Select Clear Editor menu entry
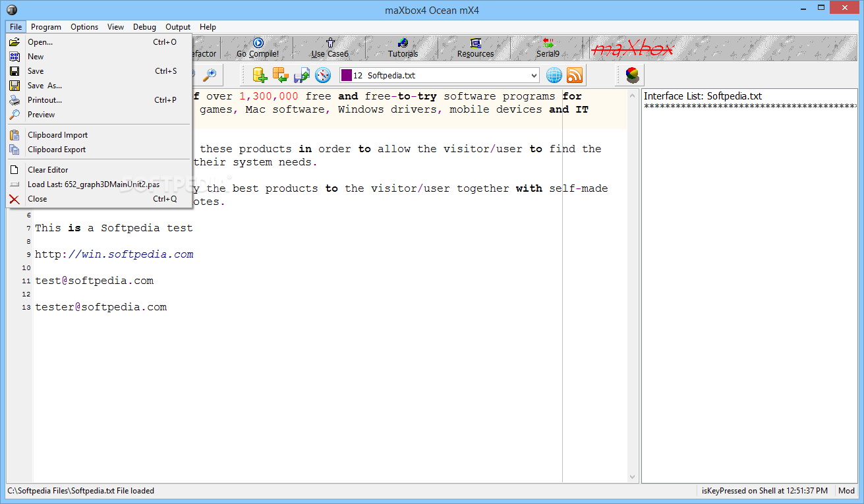 [x=99, y=170]
